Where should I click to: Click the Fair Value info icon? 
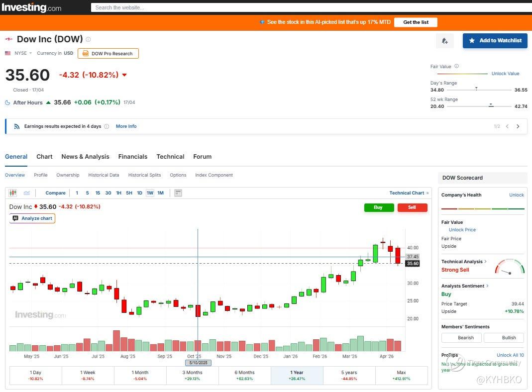point(457,66)
